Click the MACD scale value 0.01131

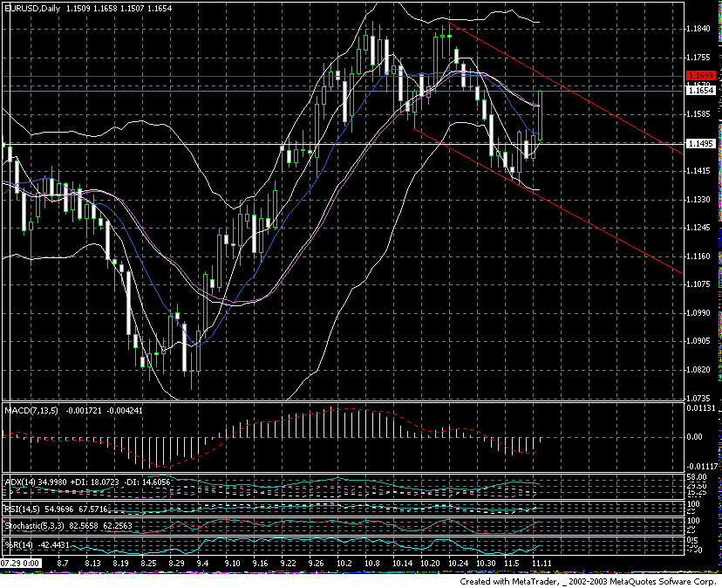[701, 407]
